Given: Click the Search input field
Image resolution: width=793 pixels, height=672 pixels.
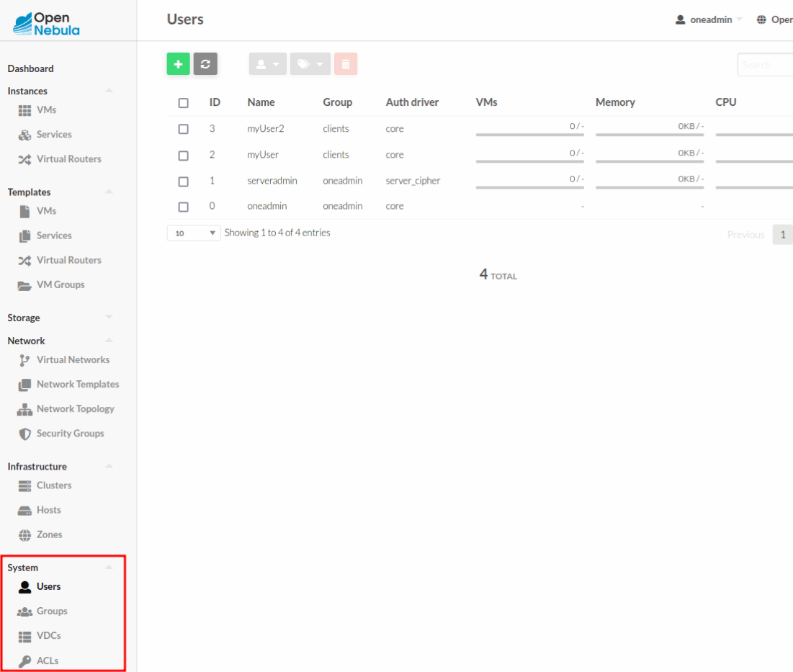Looking at the screenshot, I should coord(765,65).
